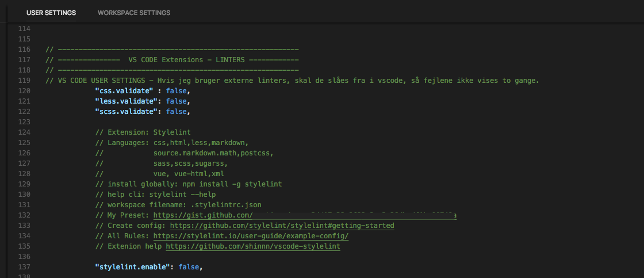Switch to the Workspace Settings tab
This screenshot has height=278, width=644.
point(134,13)
